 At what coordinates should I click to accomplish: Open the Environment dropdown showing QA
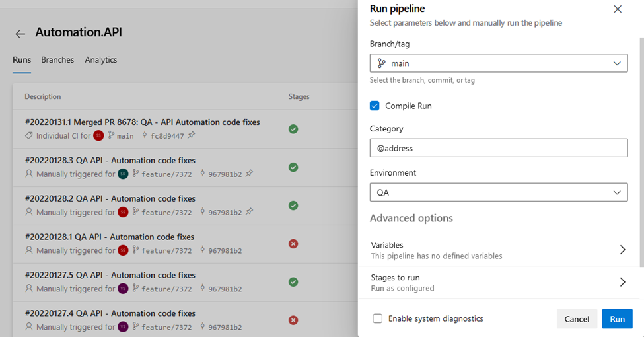499,192
